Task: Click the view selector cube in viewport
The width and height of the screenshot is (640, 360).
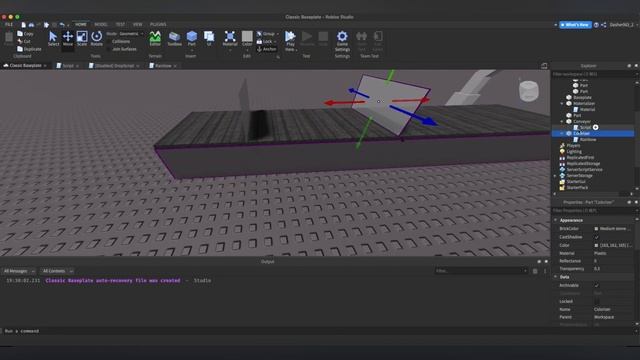Action: 529,91
